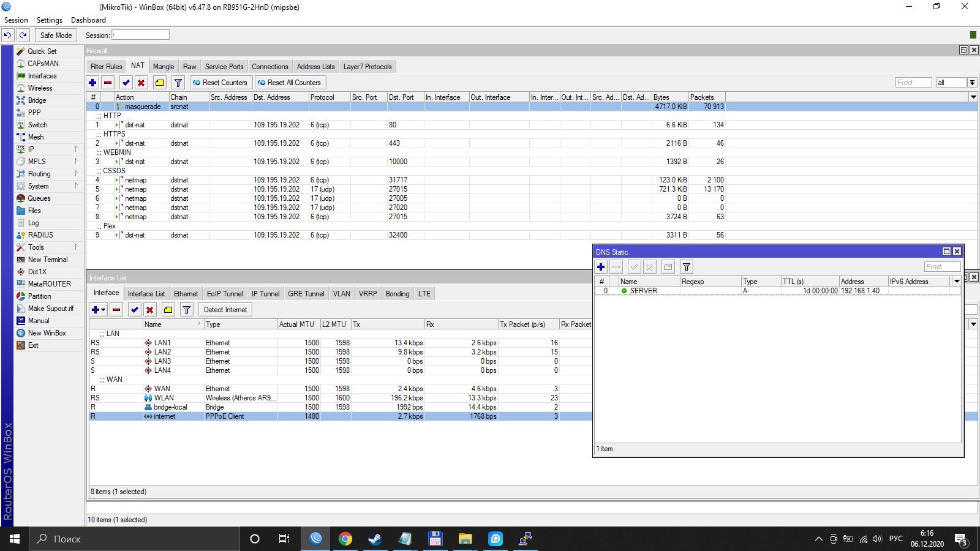The width and height of the screenshot is (980, 551).
Task: Open the 'all' chain filter dropdown
Action: [x=971, y=83]
